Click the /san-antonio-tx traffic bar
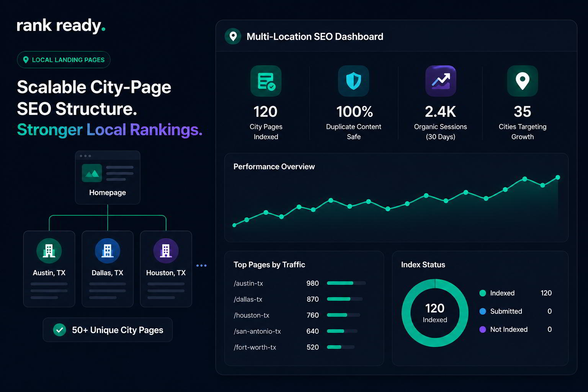The width and height of the screenshot is (588, 392). click(342, 331)
